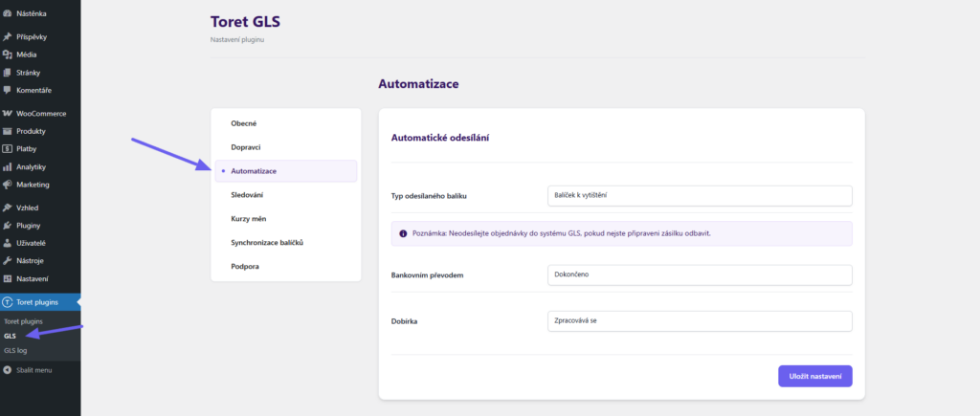Open the GLS log submenu link
The width and height of the screenshot is (980, 416).
click(x=15, y=350)
